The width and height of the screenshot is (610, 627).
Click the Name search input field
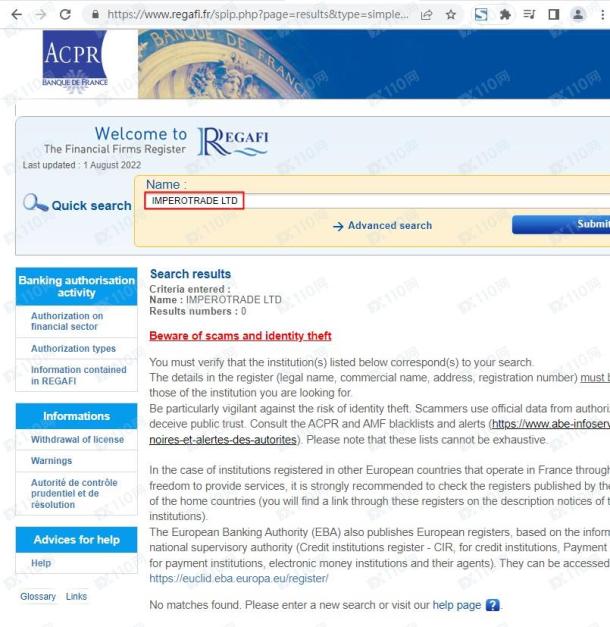tap(378, 201)
